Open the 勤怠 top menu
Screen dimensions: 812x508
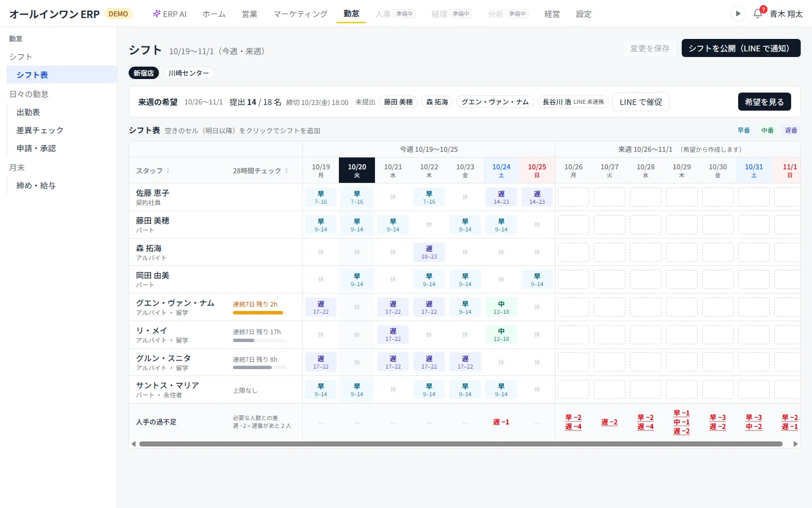(351, 14)
